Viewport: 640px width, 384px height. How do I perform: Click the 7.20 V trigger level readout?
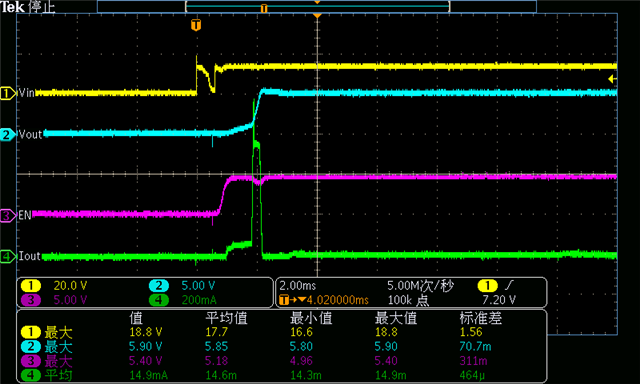click(499, 300)
